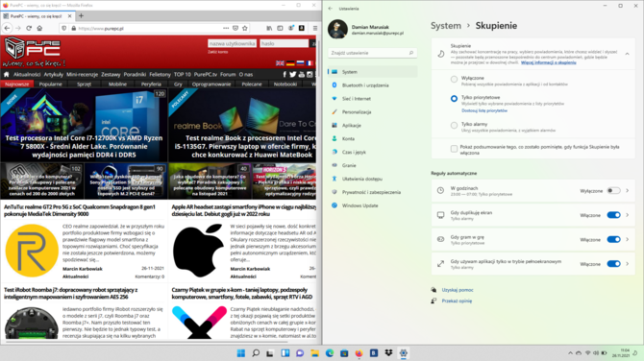Open the Firefox Library icon
Viewport: 644px width, 361px height.
tap(269, 28)
